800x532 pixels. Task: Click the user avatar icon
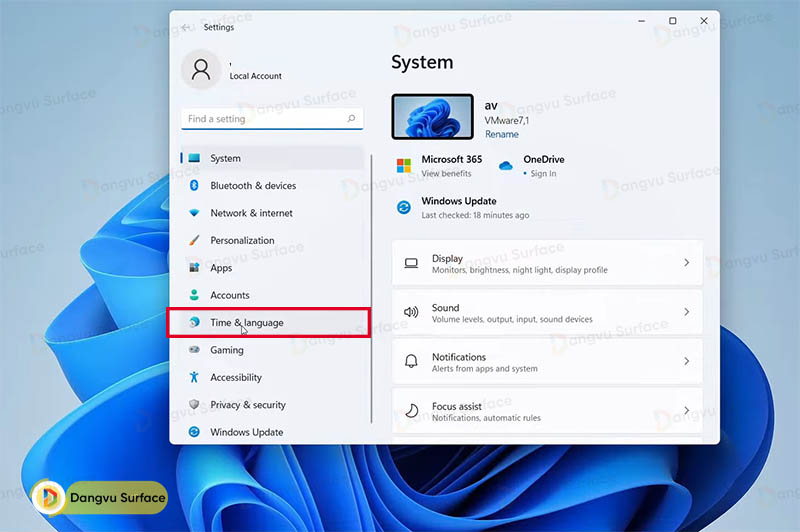click(201, 69)
